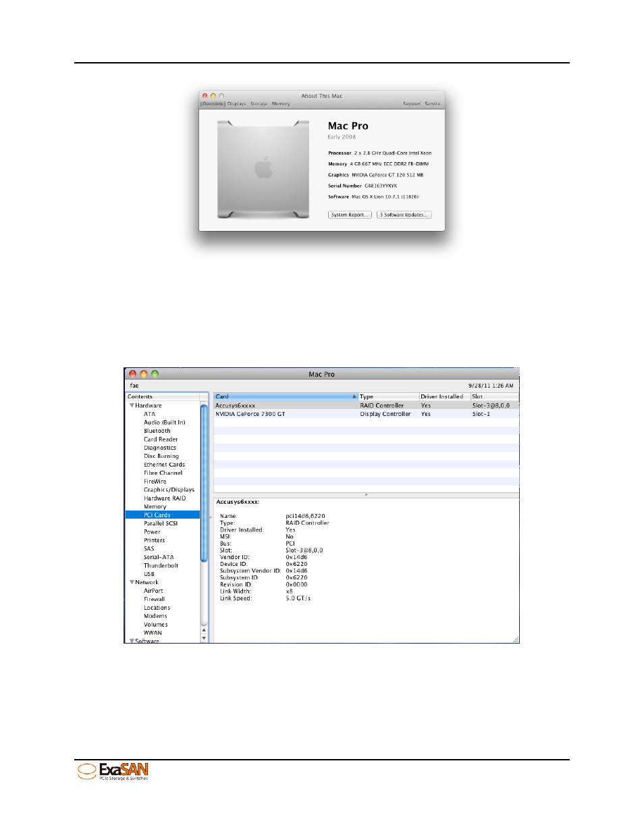Switch to the Memory tab
This screenshot has height=834, width=644.
click(281, 104)
